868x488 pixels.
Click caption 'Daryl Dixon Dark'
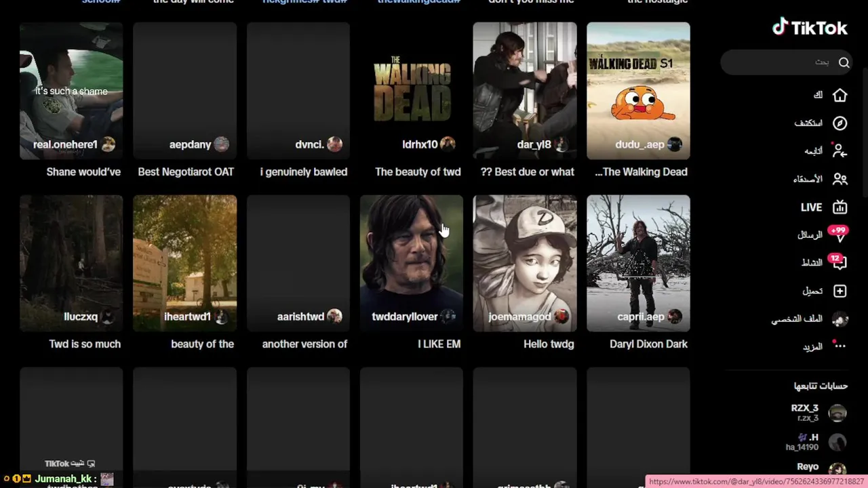(649, 344)
